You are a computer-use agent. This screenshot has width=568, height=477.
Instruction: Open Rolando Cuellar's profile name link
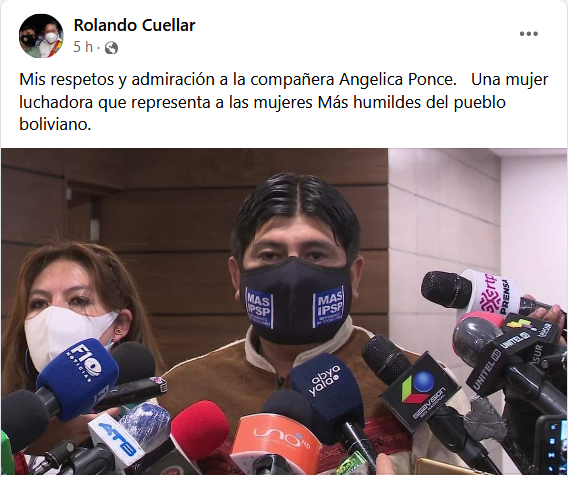134,25
